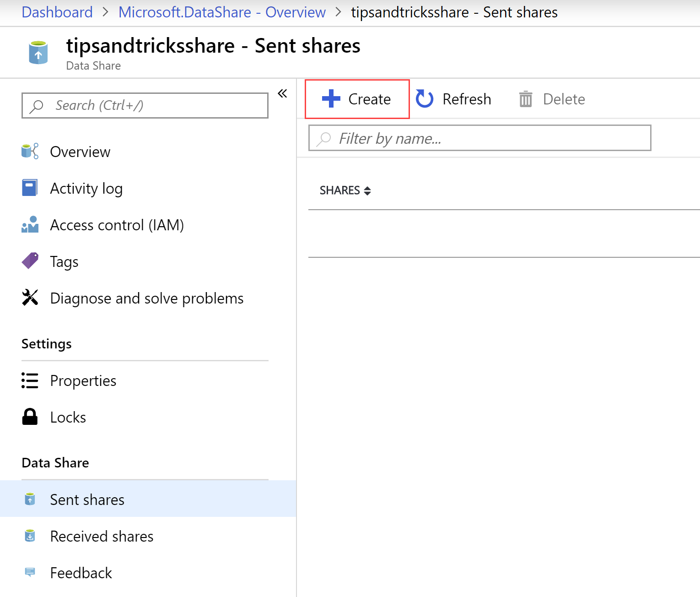This screenshot has height=597, width=700.
Task: Refresh the sent shares list
Action: [453, 99]
